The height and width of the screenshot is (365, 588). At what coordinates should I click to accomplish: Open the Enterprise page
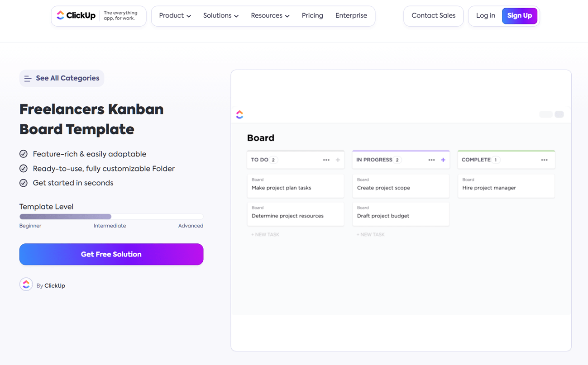pyautogui.click(x=351, y=16)
